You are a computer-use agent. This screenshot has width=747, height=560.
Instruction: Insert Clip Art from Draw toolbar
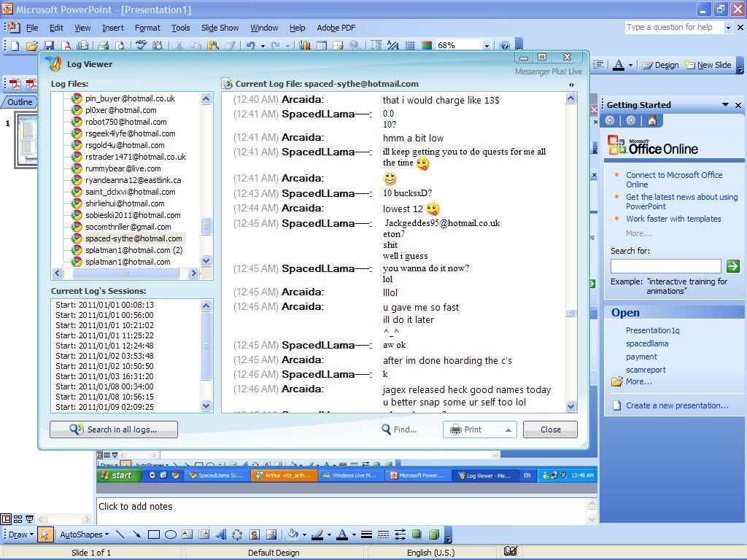click(x=255, y=534)
